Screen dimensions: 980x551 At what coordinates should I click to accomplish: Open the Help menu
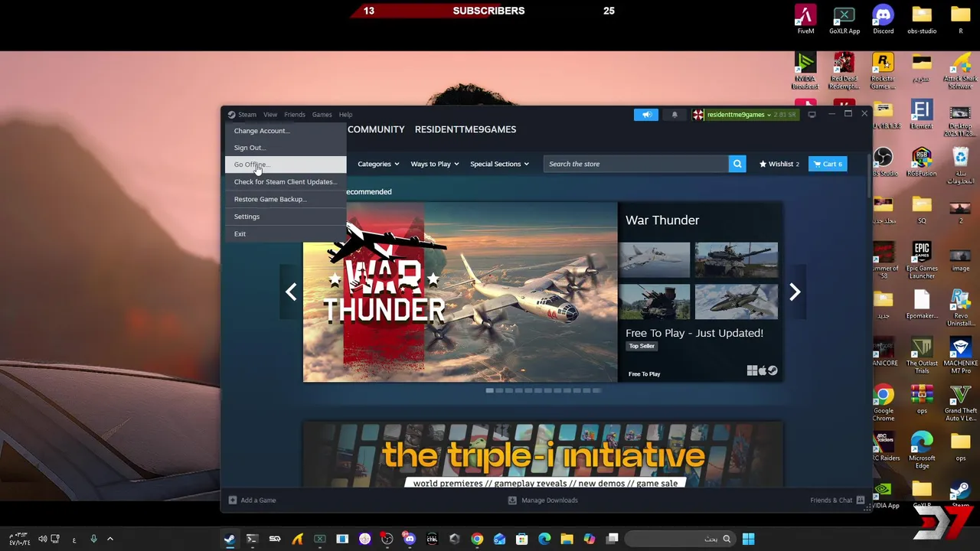(345, 115)
